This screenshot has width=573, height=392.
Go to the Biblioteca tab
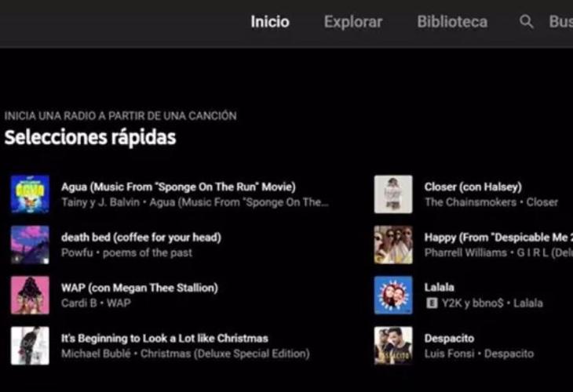pos(452,22)
